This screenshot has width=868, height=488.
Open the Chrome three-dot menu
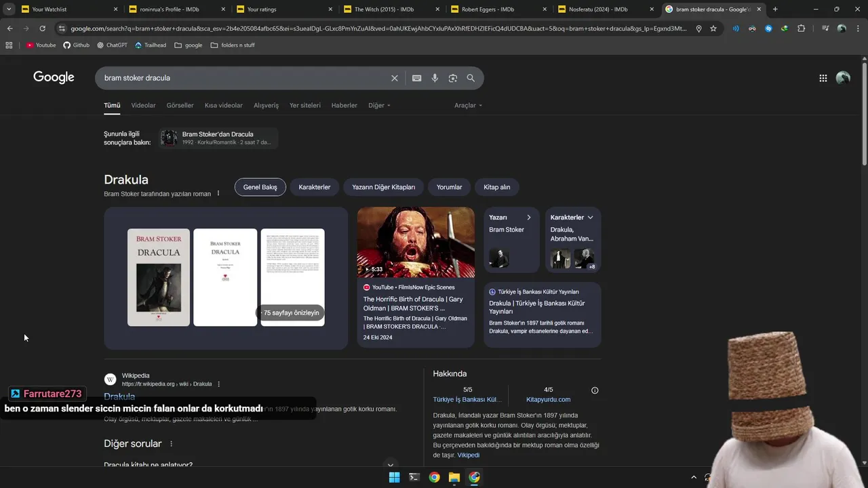point(858,28)
